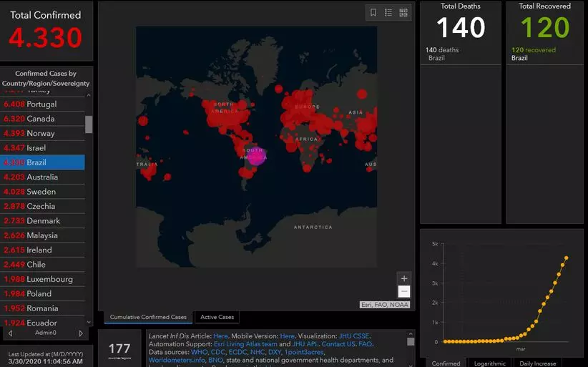Open the basemap gallery grid icon
The image size is (588, 367).
403,13
